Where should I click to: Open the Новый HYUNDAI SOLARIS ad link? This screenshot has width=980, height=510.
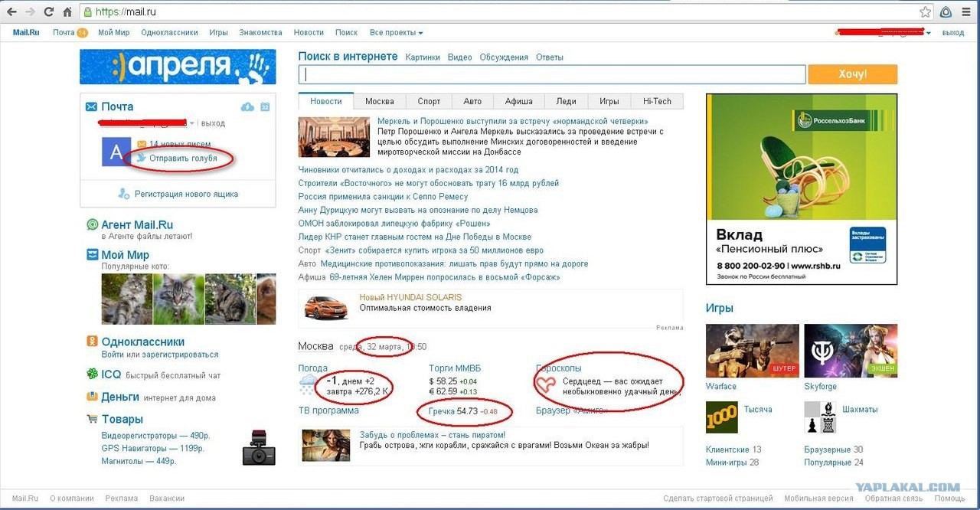pyautogui.click(x=410, y=297)
